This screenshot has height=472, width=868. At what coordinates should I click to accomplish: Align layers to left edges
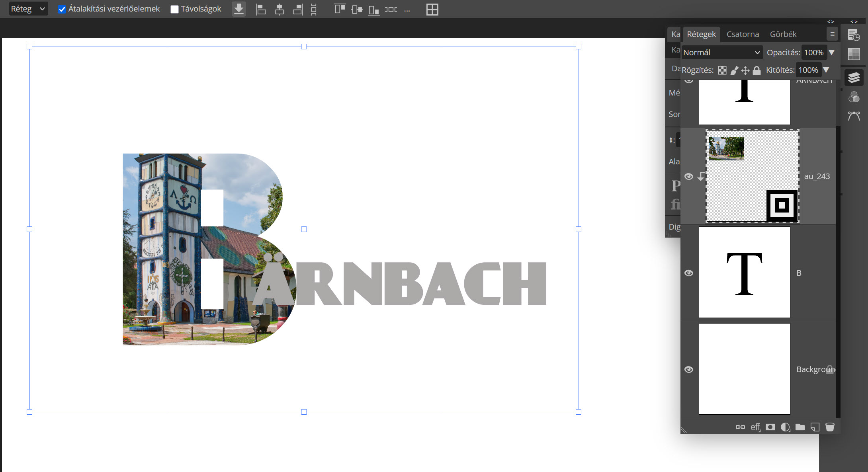point(261,9)
